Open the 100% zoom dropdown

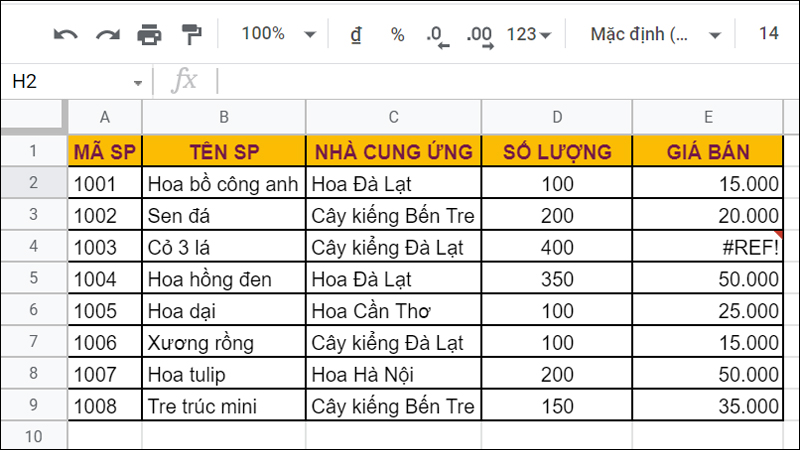278,34
